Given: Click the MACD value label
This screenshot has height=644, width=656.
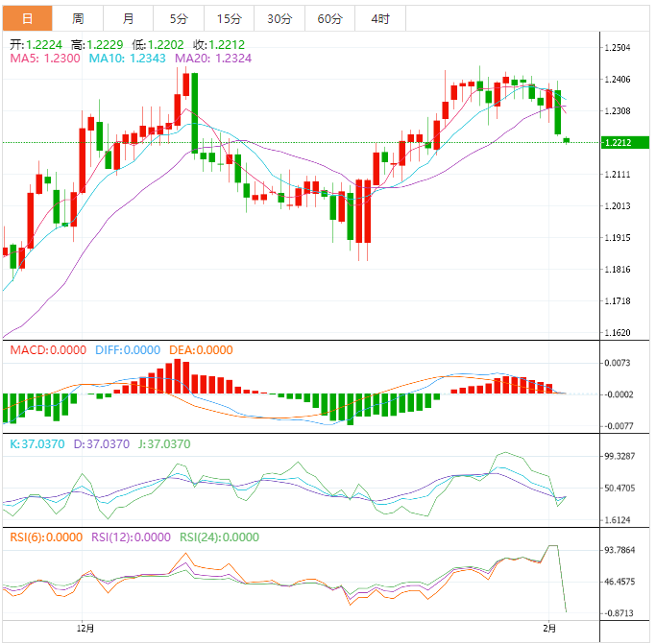Looking at the screenshot, I should coord(48,350).
